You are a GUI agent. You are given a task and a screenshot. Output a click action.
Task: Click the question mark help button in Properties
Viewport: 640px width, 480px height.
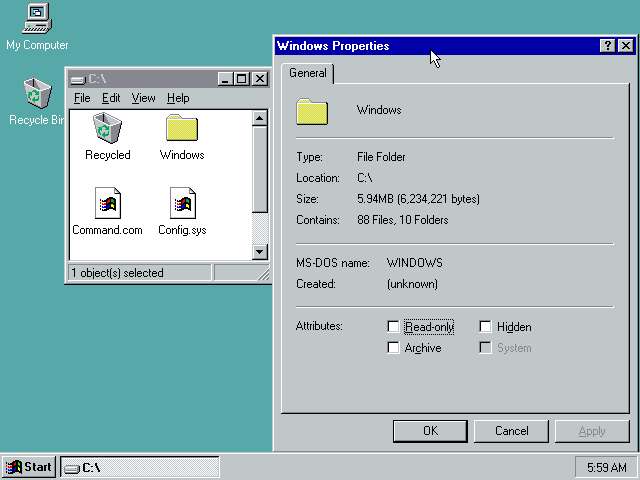pyautogui.click(x=607, y=45)
